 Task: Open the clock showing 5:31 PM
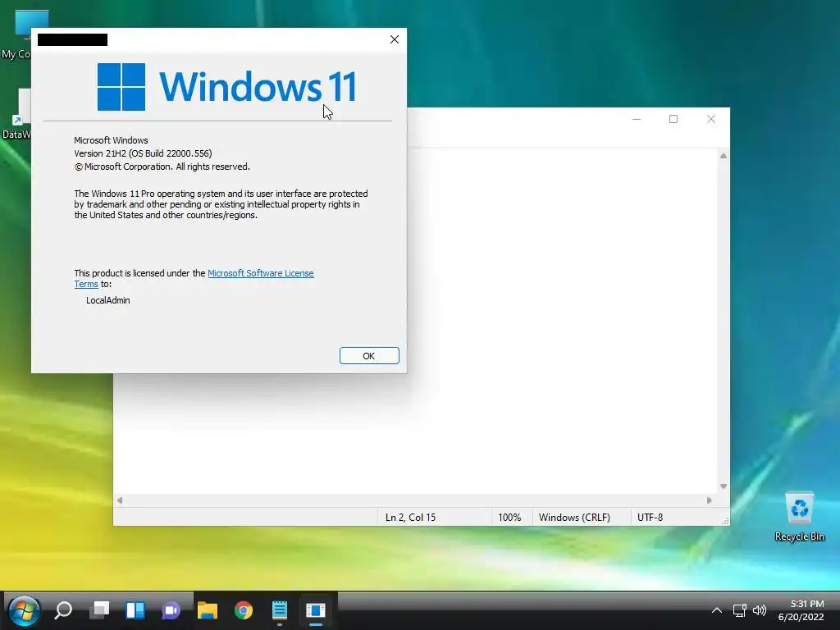click(801, 610)
